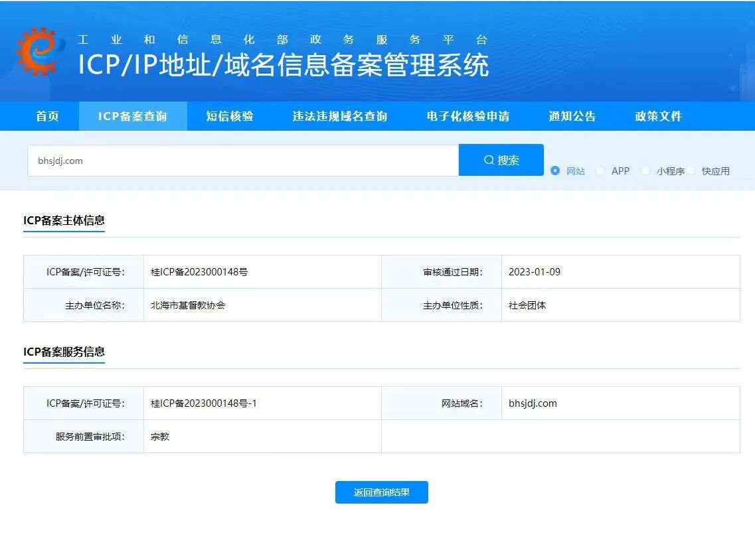The height and width of the screenshot is (560, 755).
Task: Click the ICP备案主体信息 heading
Action: click(x=64, y=220)
